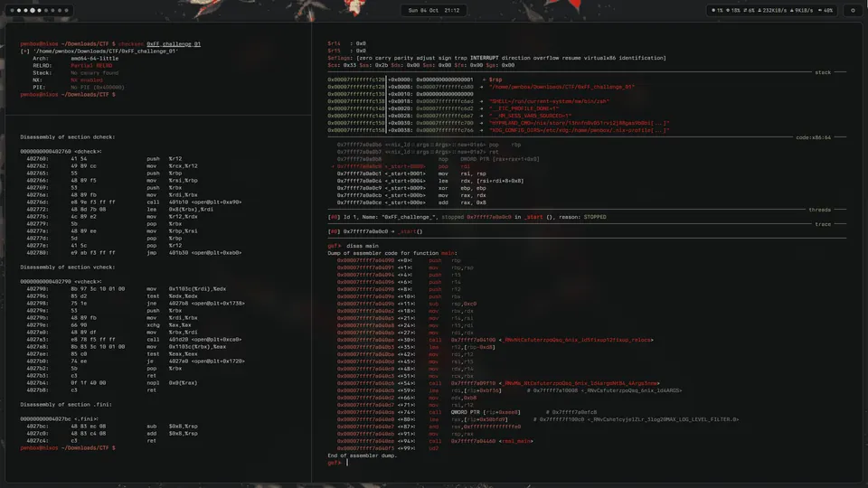The image size is (868, 488).
Task: Click the underlined 0xFF_challenge_01 argument
Action: coord(174,43)
